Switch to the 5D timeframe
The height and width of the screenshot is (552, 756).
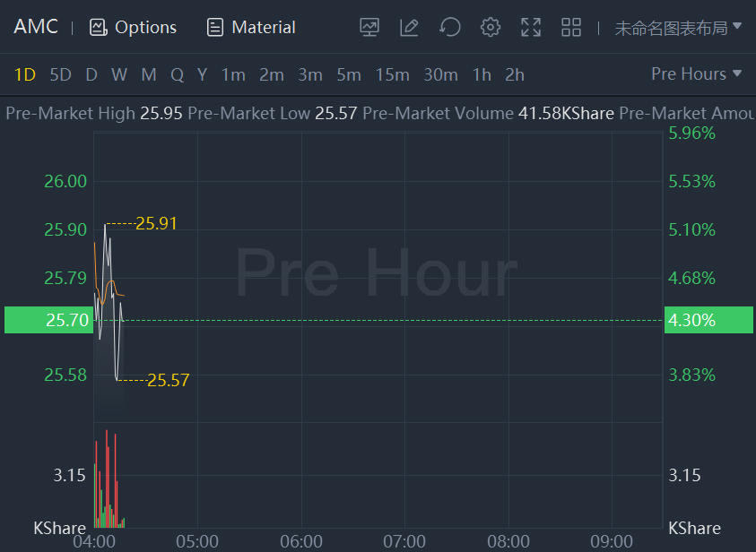60,74
